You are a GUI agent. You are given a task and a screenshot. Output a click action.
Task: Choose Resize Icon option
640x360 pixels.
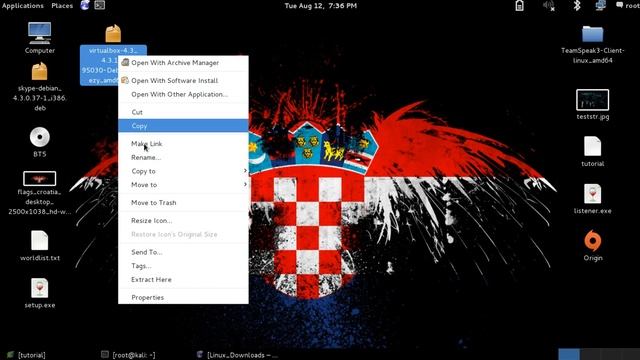[x=183, y=220]
